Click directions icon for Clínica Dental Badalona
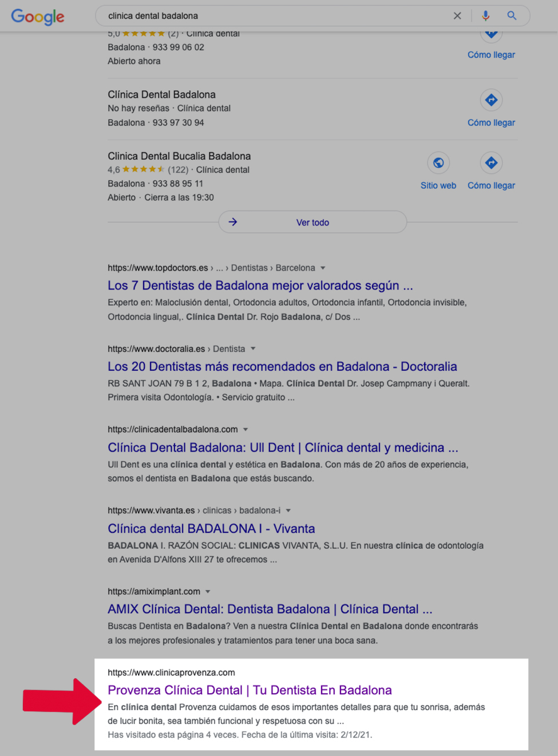 click(491, 100)
